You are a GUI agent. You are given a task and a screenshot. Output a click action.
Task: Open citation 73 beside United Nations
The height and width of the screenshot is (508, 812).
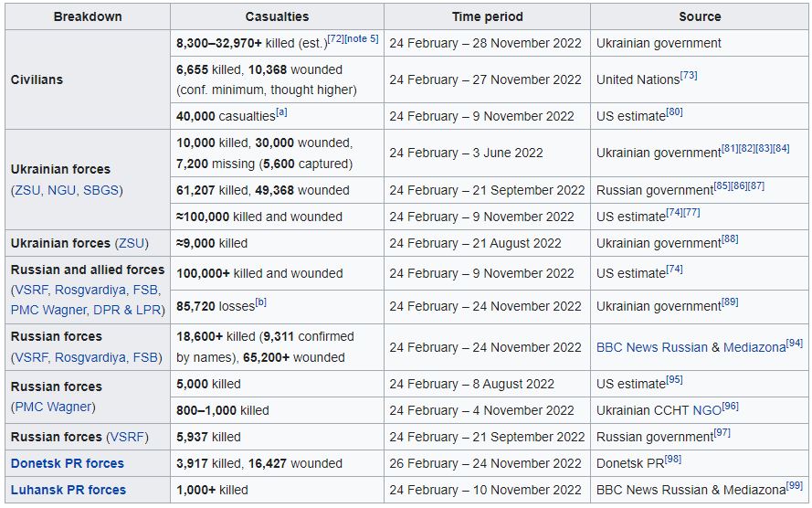[x=689, y=75]
